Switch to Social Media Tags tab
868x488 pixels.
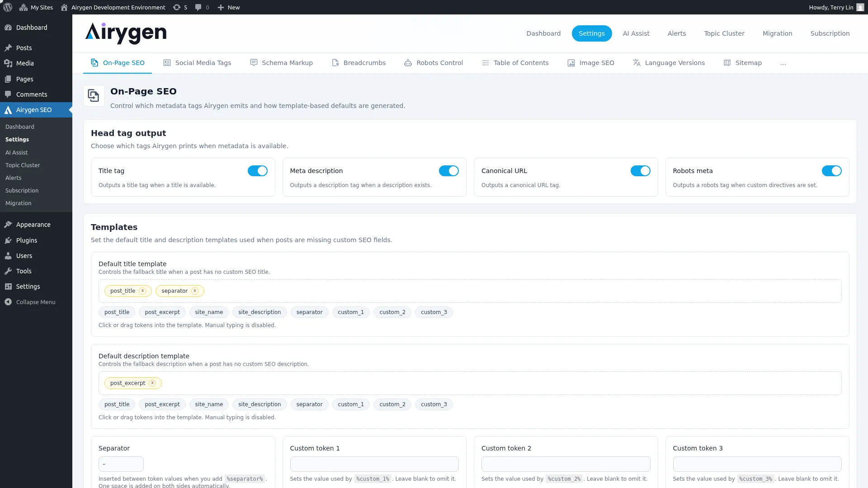pyautogui.click(x=197, y=63)
